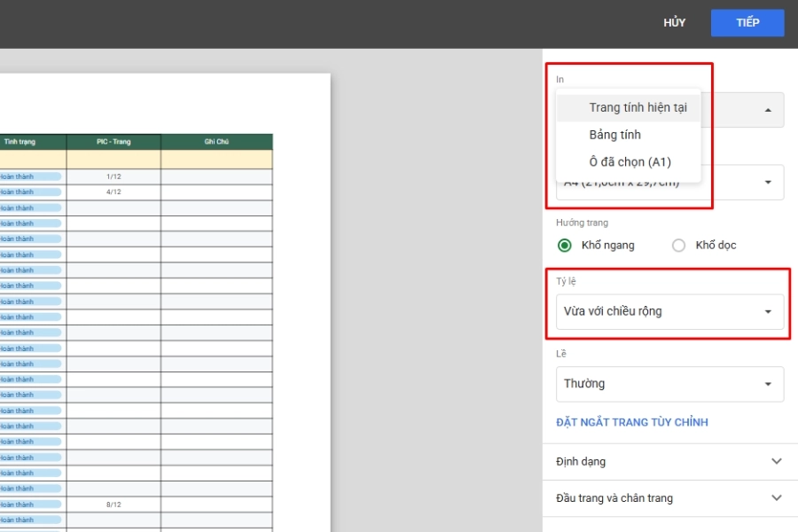Expand the Định dạng section
The image size is (798, 532).
tap(669, 462)
